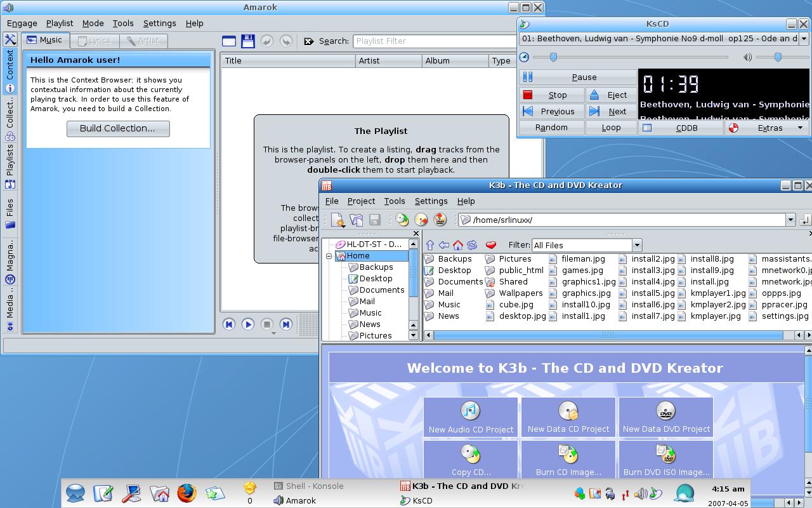Image resolution: width=812 pixels, height=508 pixels.
Task: Open the Files sidebar tab in Amarok
Action: pyautogui.click(x=10, y=213)
